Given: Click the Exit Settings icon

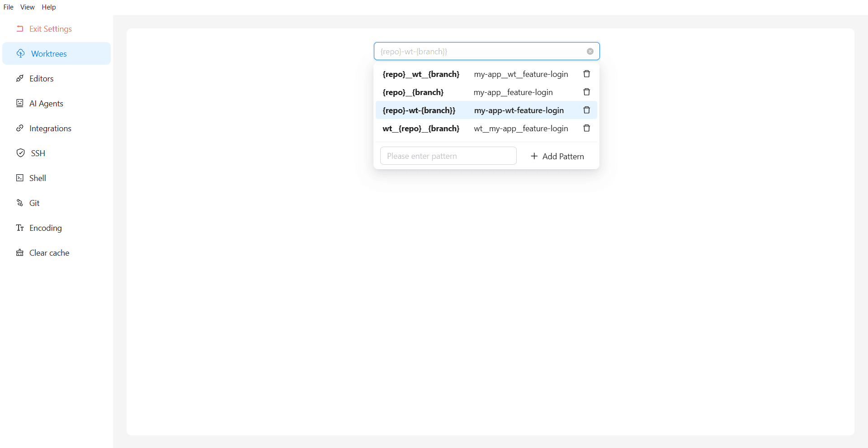Looking at the screenshot, I should click(x=20, y=29).
